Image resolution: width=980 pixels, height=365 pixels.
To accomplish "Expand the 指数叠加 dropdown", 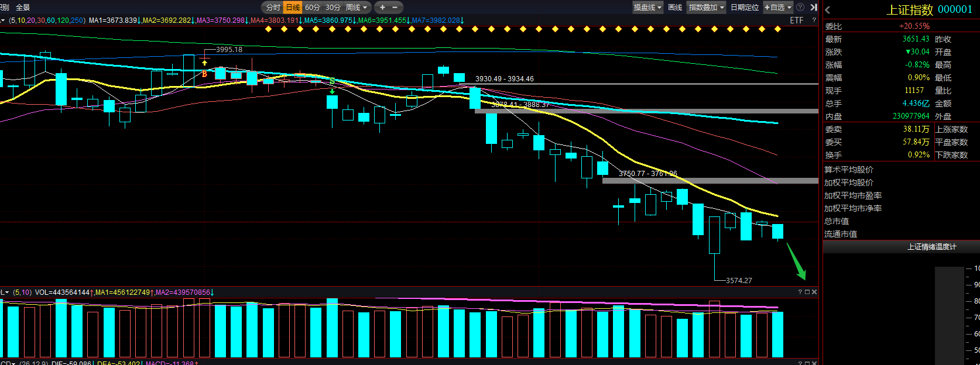I will (x=707, y=8).
